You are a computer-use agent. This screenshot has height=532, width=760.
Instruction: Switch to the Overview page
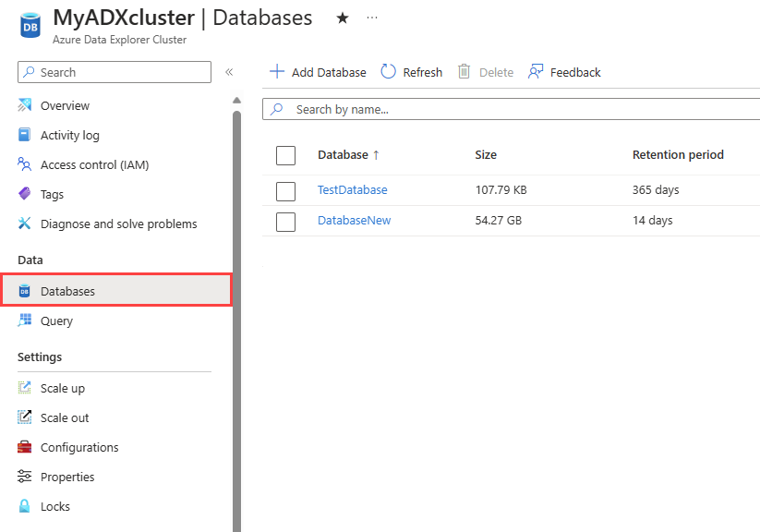(66, 105)
